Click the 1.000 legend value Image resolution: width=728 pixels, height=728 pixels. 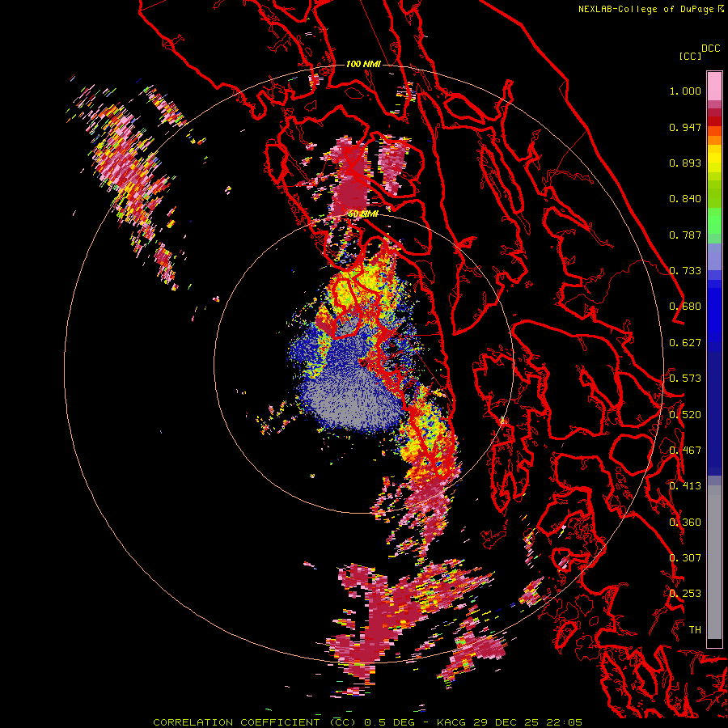pyautogui.click(x=685, y=91)
